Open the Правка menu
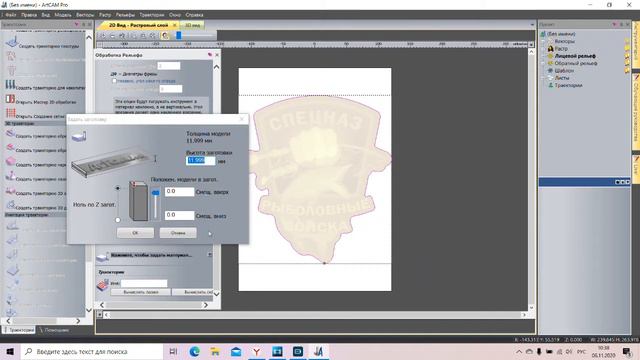The image size is (640, 360). [x=29, y=15]
